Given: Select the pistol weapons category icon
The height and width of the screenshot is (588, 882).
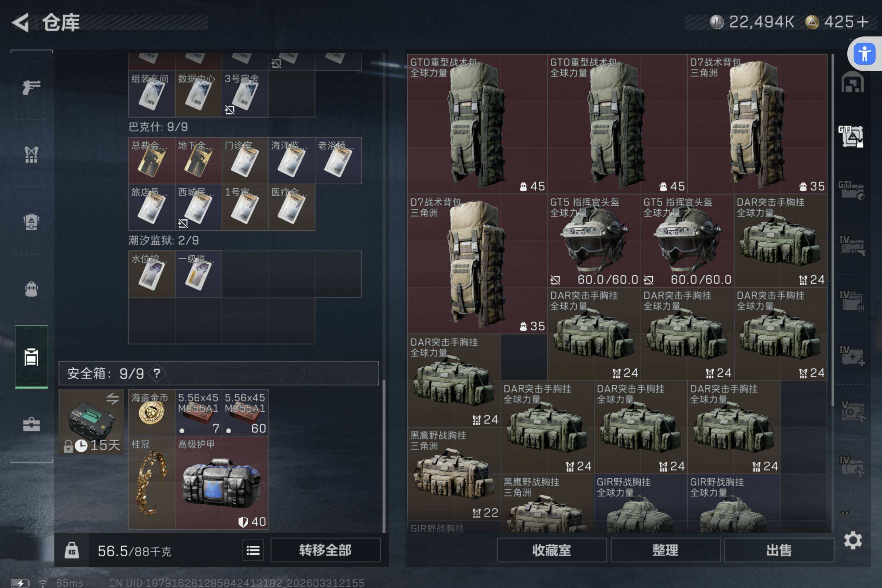Looking at the screenshot, I should [x=32, y=87].
